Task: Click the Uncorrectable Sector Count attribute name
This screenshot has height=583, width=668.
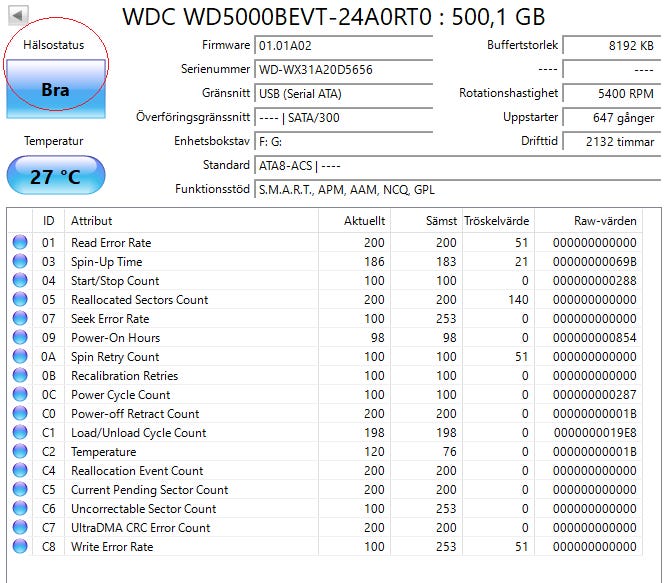Action: pos(144,508)
